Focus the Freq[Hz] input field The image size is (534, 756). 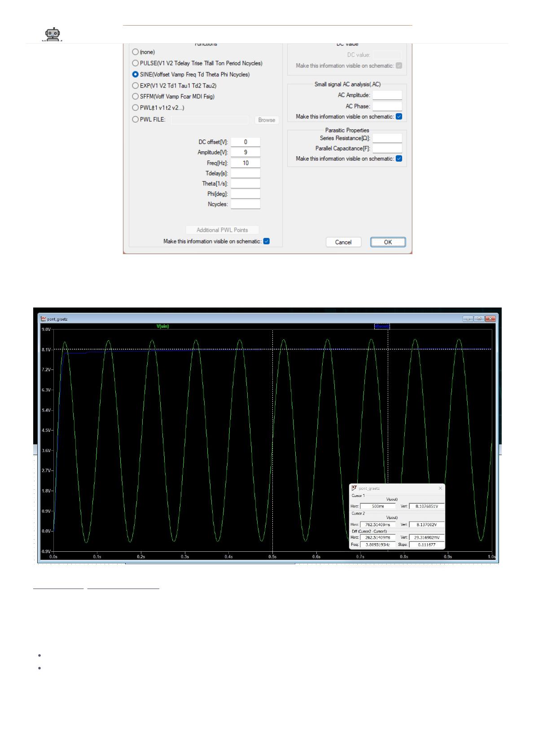245,163
